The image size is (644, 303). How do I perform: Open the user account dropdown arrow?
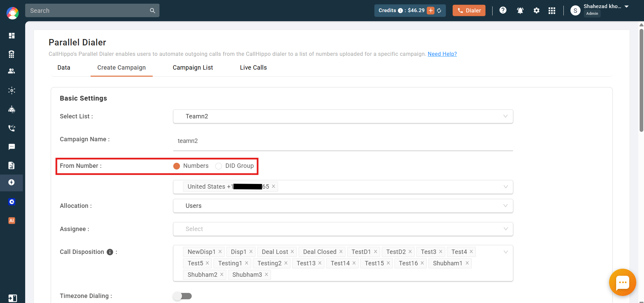627,6
